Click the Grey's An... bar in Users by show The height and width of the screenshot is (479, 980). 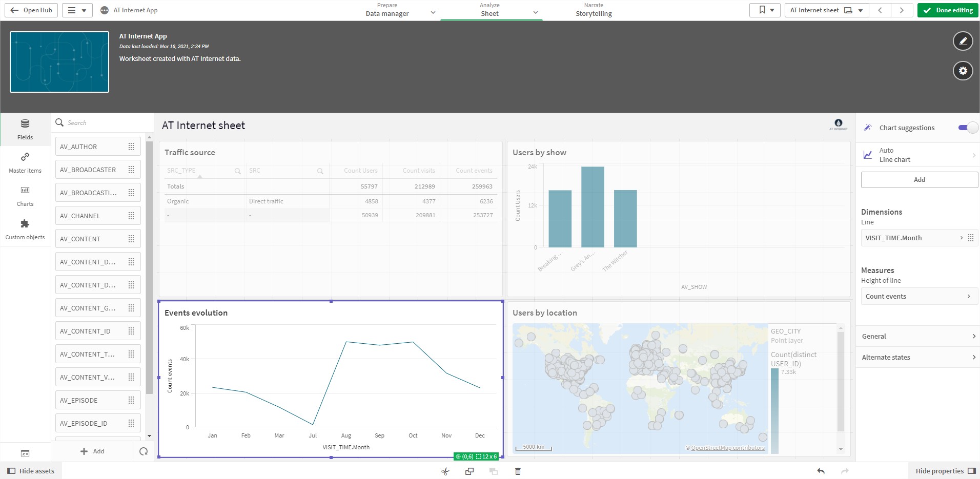tap(593, 207)
